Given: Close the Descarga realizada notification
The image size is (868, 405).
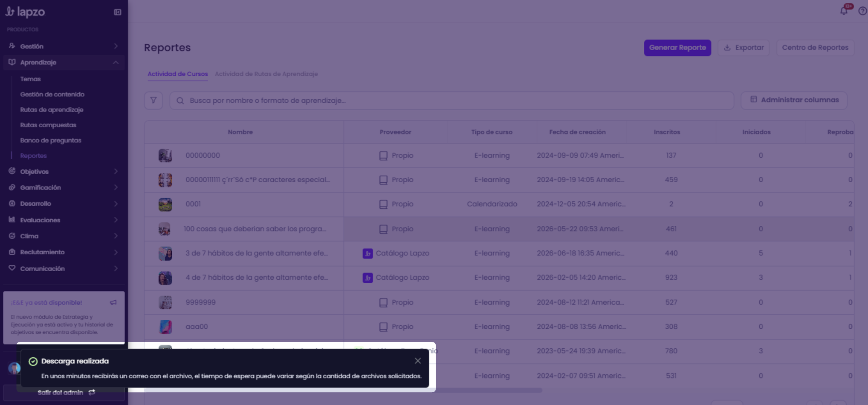Looking at the screenshot, I should tap(418, 361).
